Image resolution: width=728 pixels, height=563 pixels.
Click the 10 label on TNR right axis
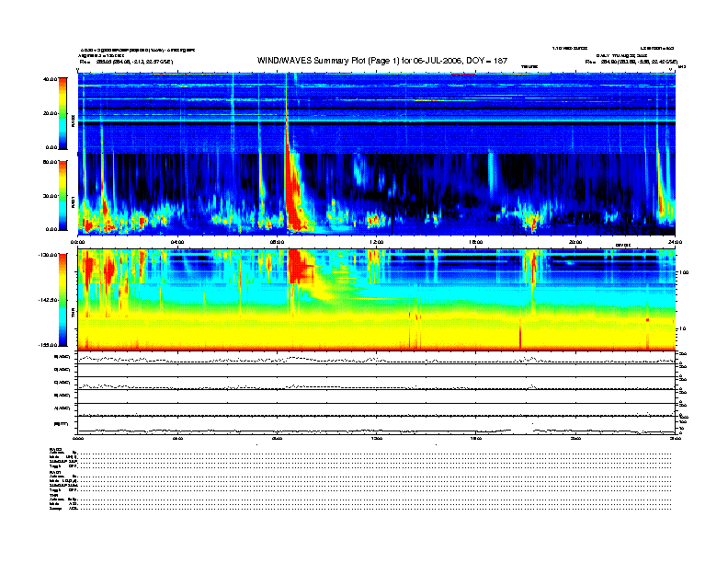tap(682, 328)
